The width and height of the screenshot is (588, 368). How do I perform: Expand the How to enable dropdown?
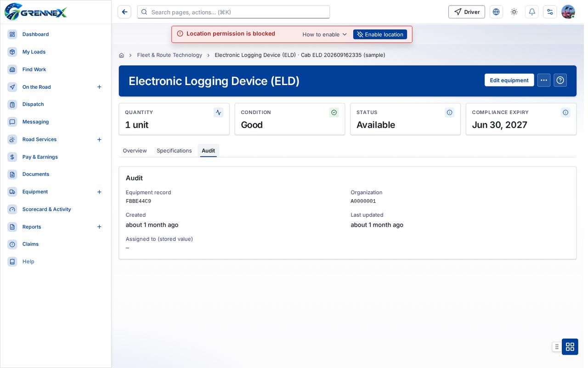click(325, 34)
